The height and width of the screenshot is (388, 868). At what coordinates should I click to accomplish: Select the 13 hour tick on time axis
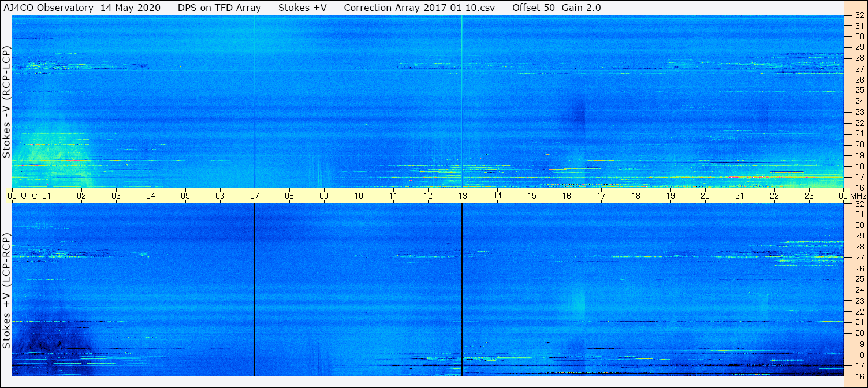click(463, 196)
